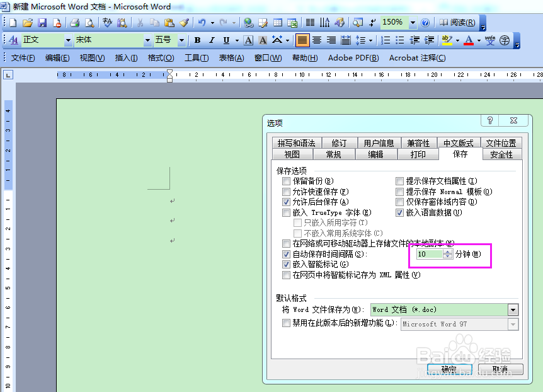
Task: Increase paragraph indent
Action: tap(429, 40)
